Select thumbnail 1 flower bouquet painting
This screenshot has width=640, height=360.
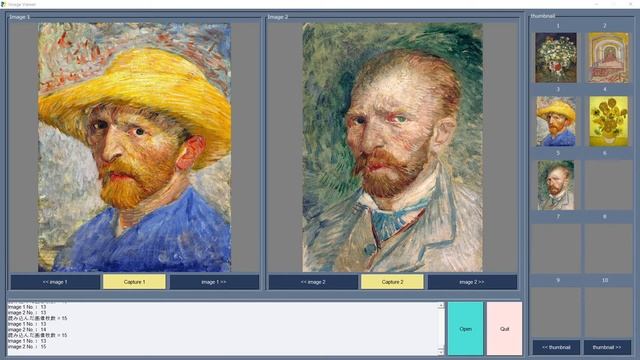pyautogui.click(x=556, y=58)
